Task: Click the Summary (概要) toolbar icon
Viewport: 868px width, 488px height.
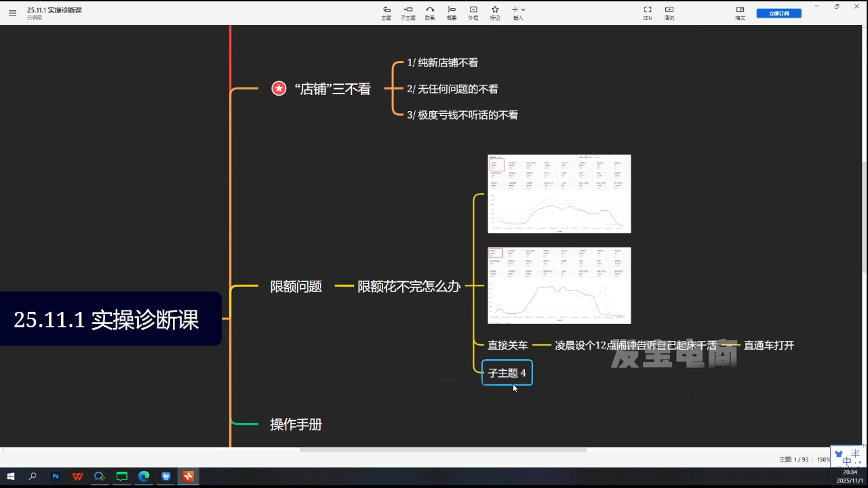Action: coord(452,13)
